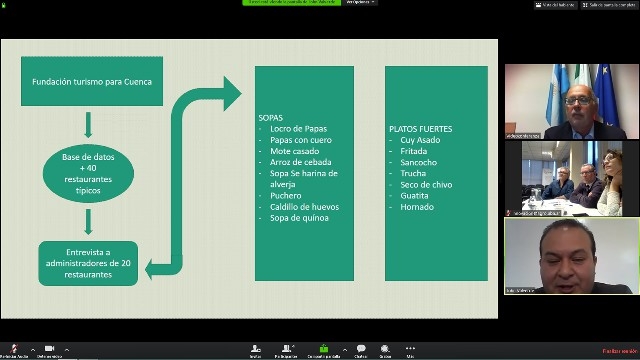Click the green screen-sharing notification banner
The image size is (640, 360).
(291, 2)
